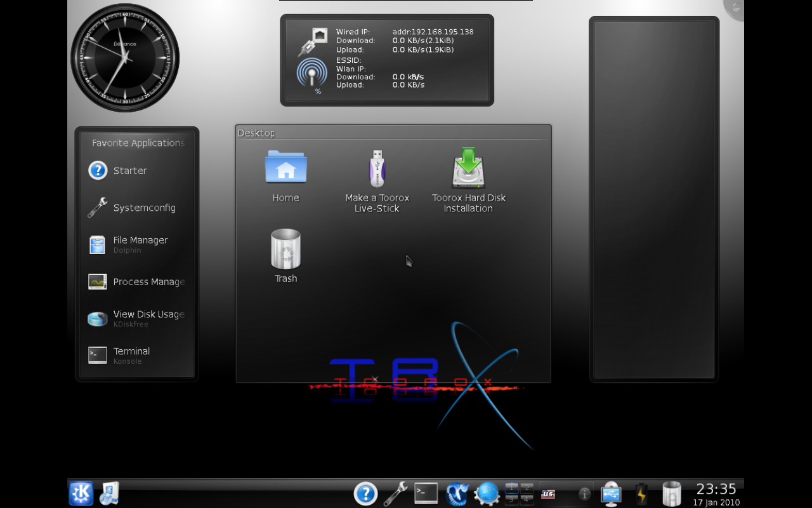Switch to virtual desktop 2 in the pager

pos(527,488)
